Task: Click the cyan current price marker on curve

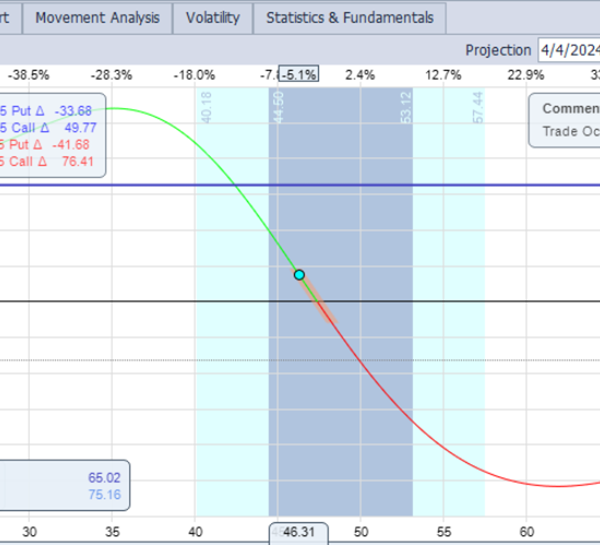Action: 298,274
